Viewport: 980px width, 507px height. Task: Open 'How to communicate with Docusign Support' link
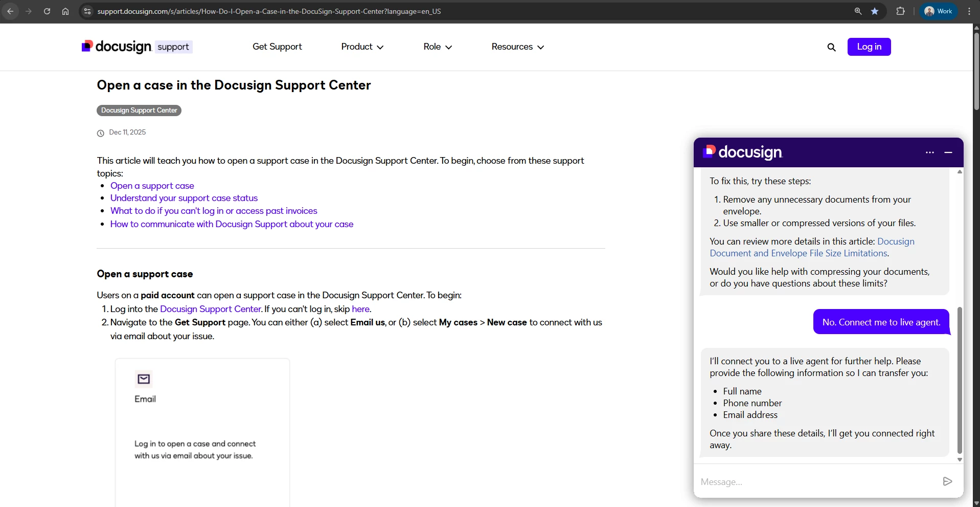[x=232, y=224]
